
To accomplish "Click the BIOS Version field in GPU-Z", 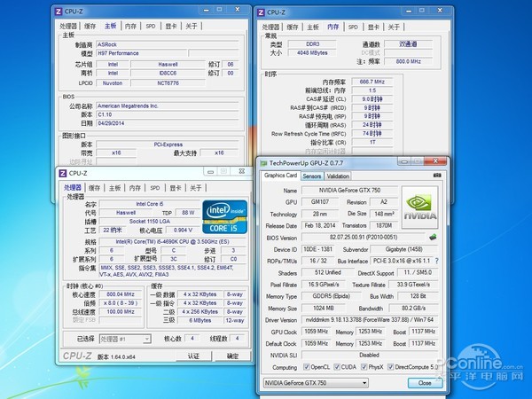I will (x=364, y=237).
